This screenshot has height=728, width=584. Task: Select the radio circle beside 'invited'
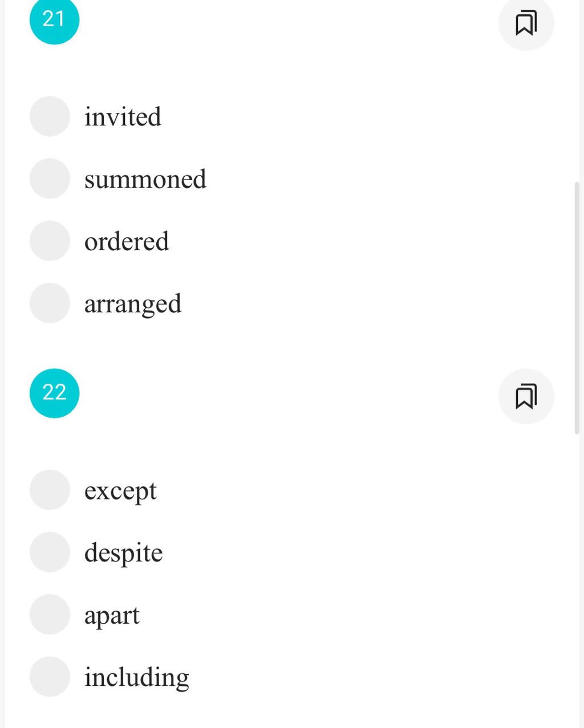click(x=50, y=116)
